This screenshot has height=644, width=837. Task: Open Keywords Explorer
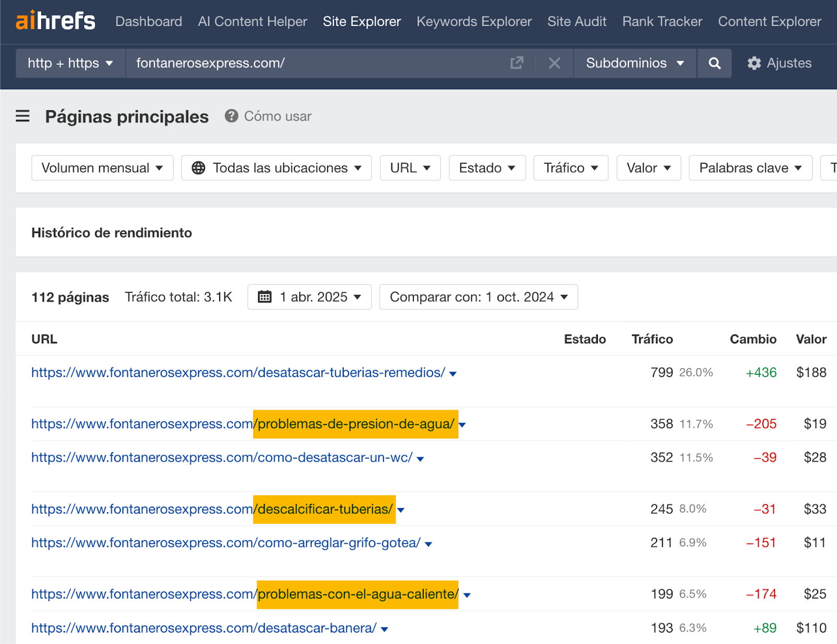coord(474,21)
